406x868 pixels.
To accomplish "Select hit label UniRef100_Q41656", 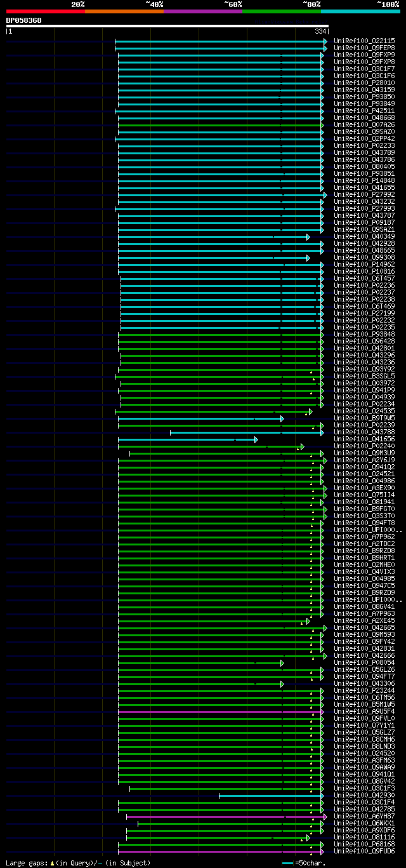I will [x=364, y=439].
